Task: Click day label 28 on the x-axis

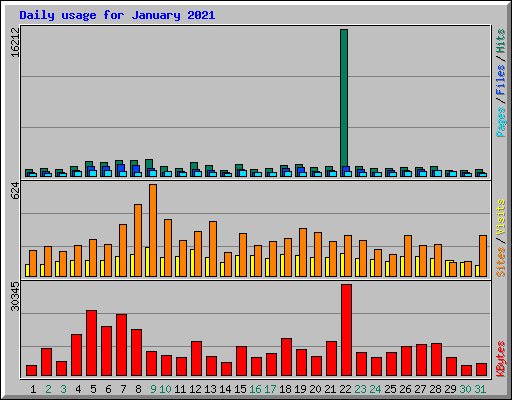Action: coord(435,389)
